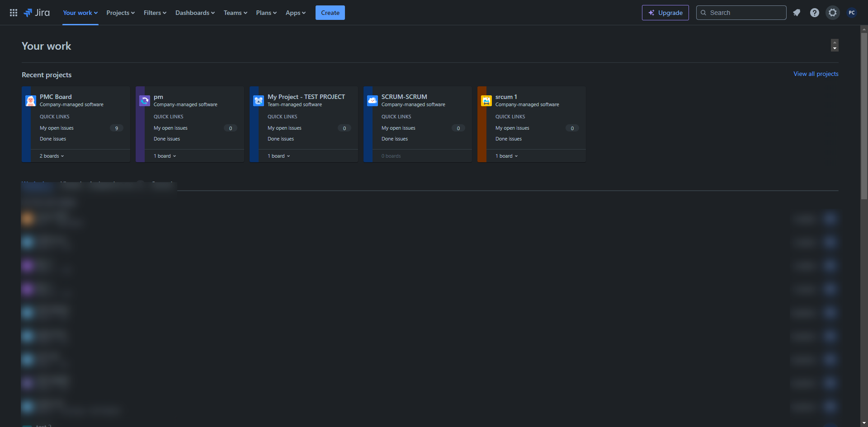The width and height of the screenshot is (868, 427).
Task: Expand the Teams menu
Action: click(x=236, y=13)
